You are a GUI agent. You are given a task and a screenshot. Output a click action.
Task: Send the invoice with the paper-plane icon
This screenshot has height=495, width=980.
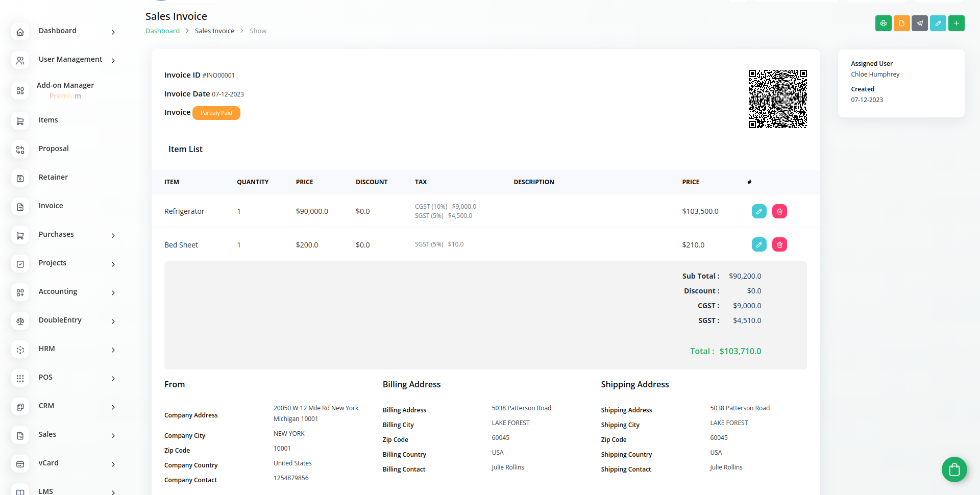coord(920,23)
